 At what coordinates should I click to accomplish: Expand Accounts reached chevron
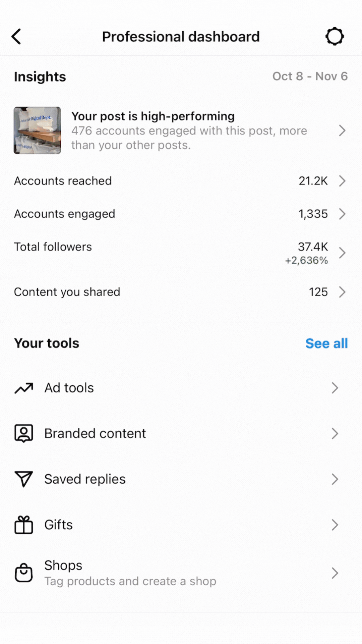tap(342, 181)
